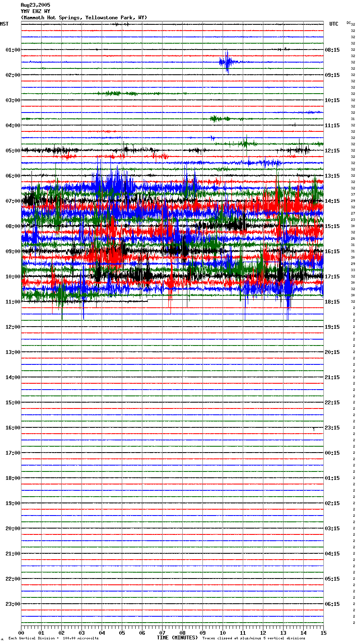Select the 01:00 MST row label

click(x=13, y=50)
